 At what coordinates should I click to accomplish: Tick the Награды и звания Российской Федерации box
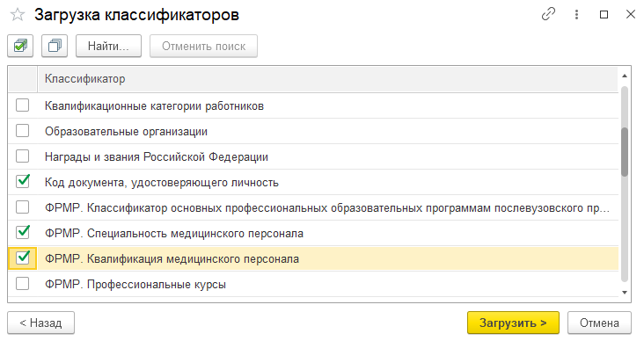23,156
